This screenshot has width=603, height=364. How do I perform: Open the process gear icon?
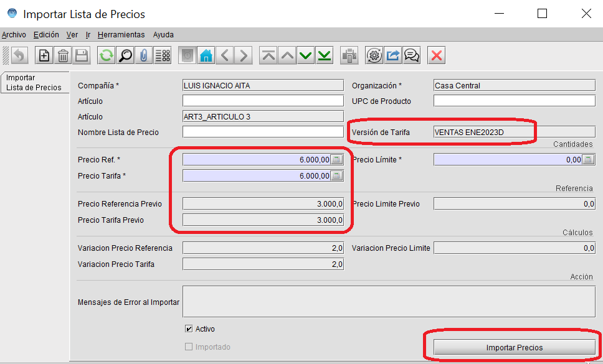coord(374,55)
